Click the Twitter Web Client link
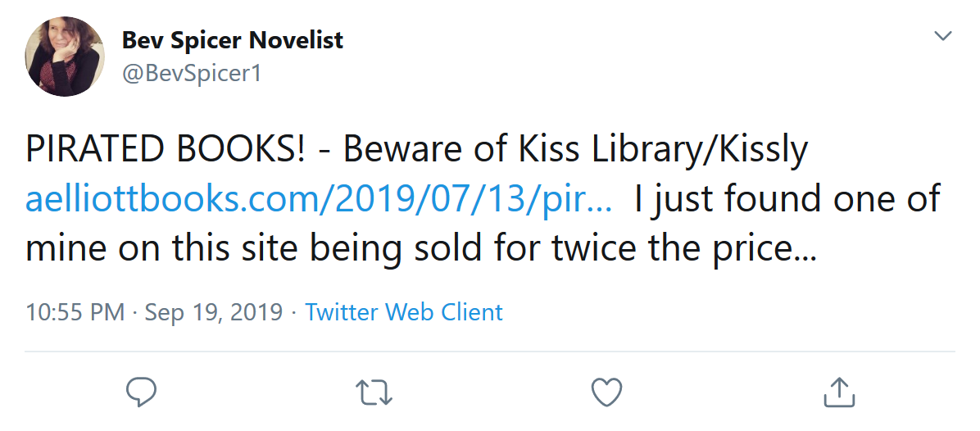The height and width of the screenshot is (431, 980). pos(404,312)
